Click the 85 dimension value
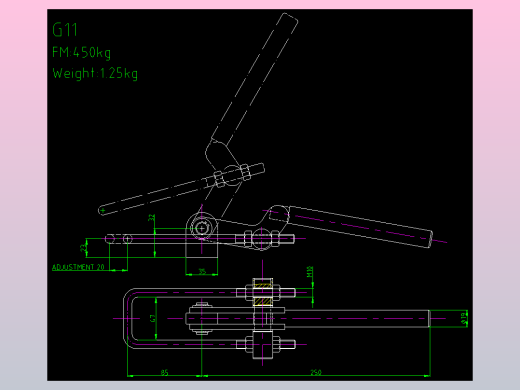The width and height of the screenshot is (520, 390). click(164, 372)
